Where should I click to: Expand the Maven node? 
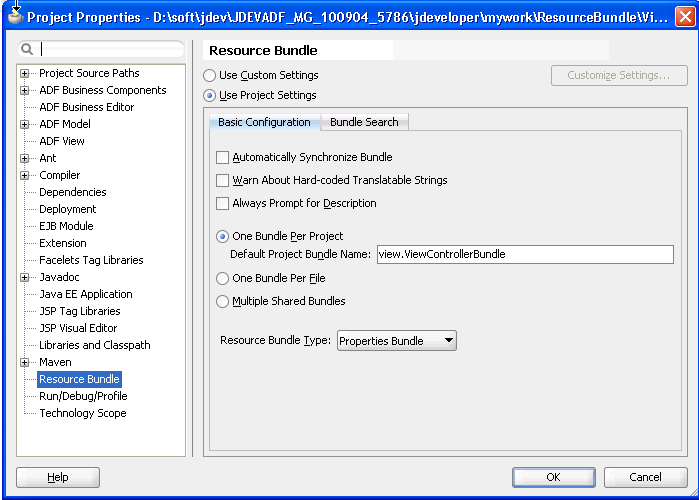click(x=25, y=362)
